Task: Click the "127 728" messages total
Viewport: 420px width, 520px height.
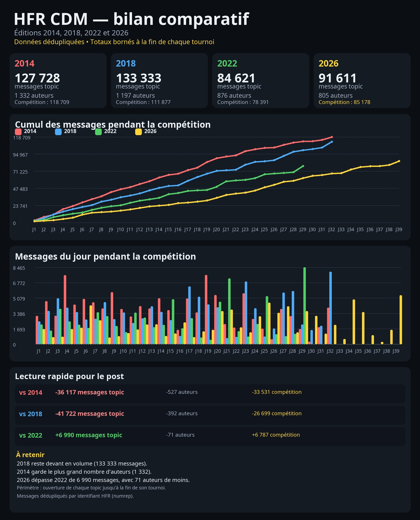Action: pos(37,78)
